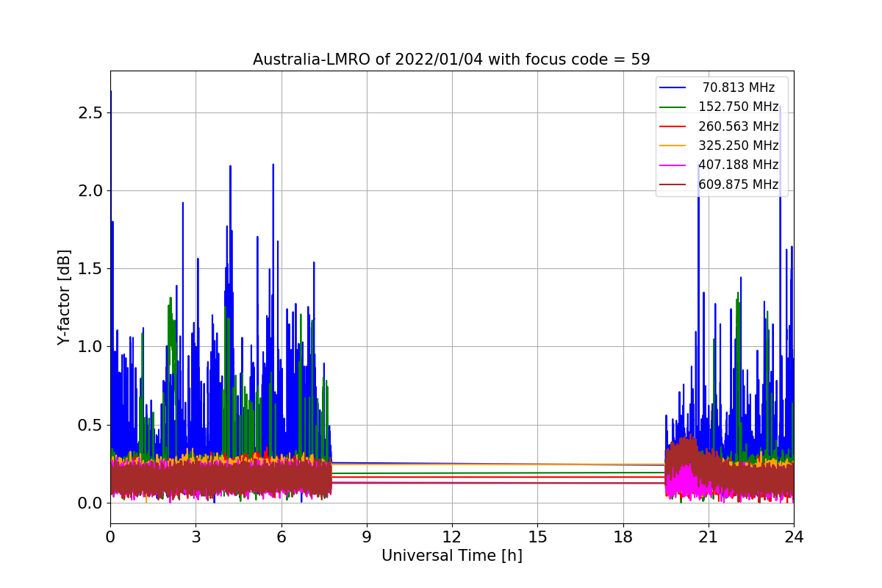Click the y-axis tick label '2.0'
The image size is (882, 588).
[91, 191]
